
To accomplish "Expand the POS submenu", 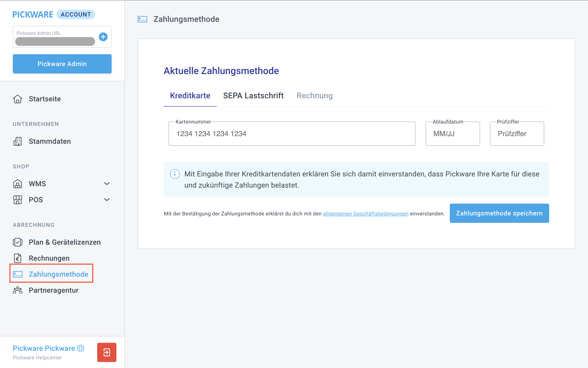I will coord(107,200).
